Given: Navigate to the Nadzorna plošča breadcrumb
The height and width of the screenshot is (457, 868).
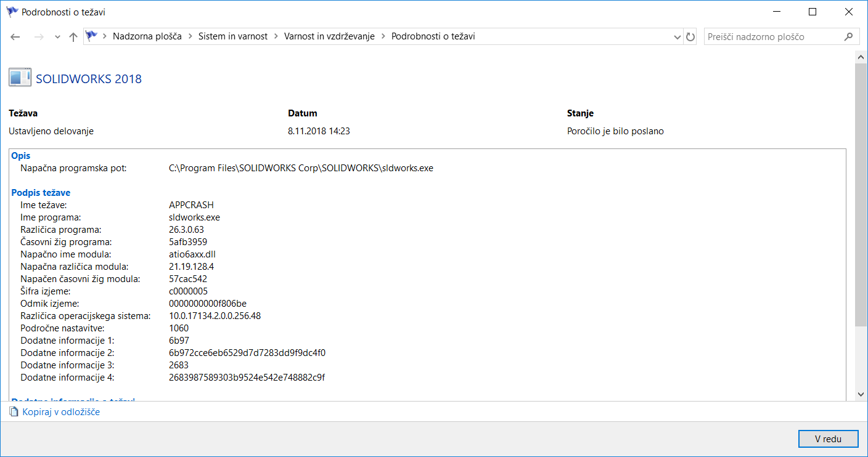Looking at the screenshot, I should pyautogui.click(x=147, y=36).
